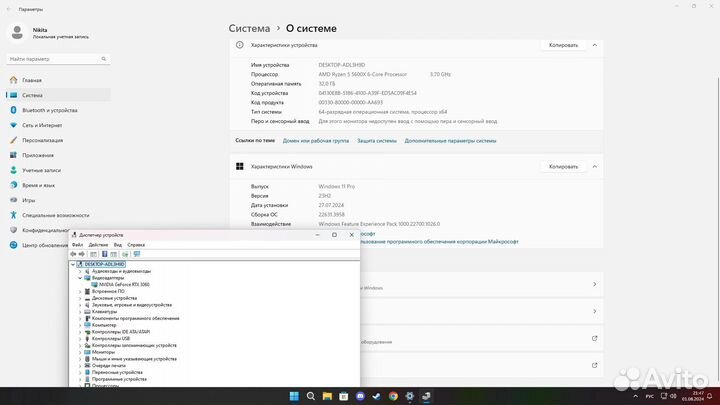Expand Клавиатуры node
The width and height of the screenshot is (720, 405).
click(x=80, y=312)
